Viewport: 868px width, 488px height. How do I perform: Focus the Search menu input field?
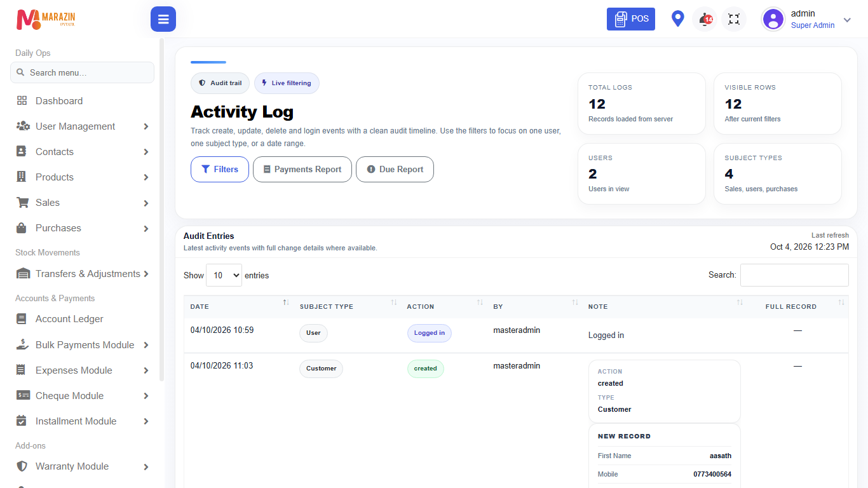point(83,72)
